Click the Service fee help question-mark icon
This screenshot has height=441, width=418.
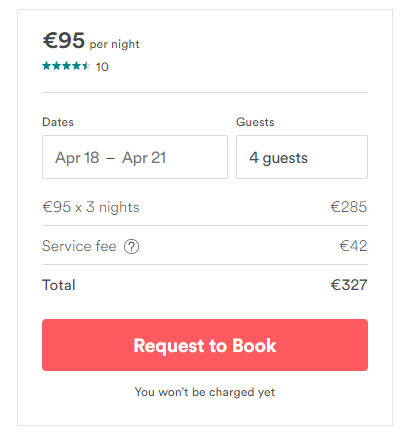tap(131, 247)
